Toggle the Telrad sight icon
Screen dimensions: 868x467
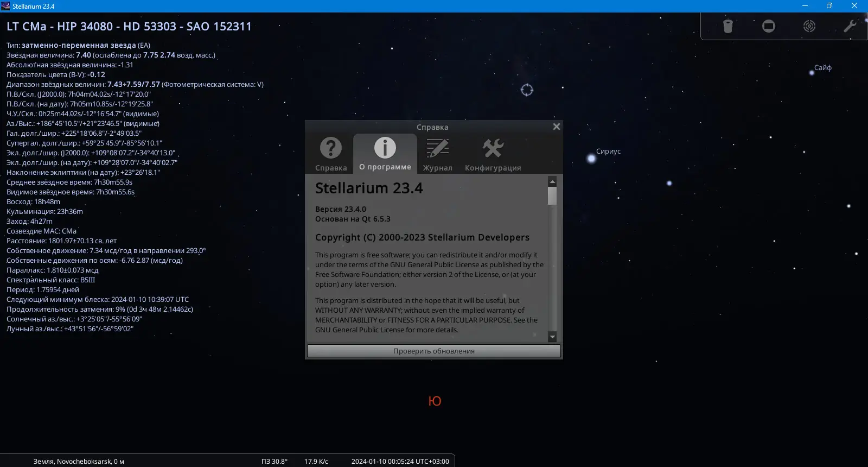coord(809,26)
